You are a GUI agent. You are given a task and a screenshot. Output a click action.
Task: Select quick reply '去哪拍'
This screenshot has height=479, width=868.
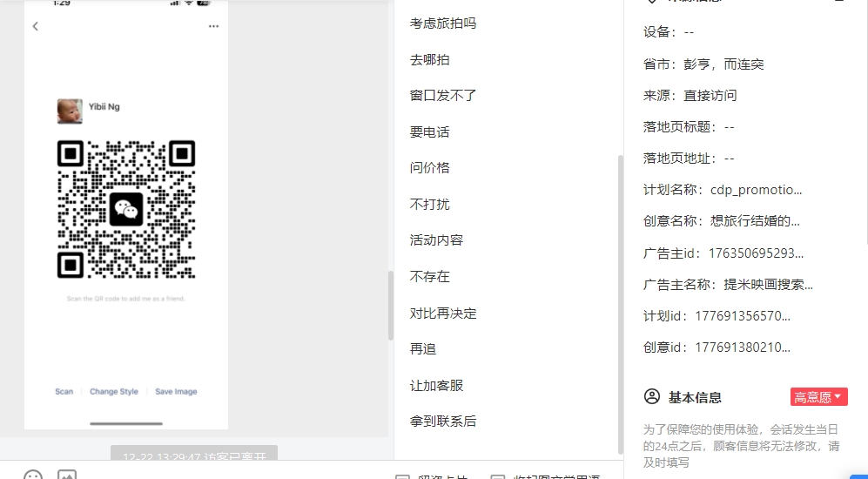pyautogui.click(x=429, y=60)
